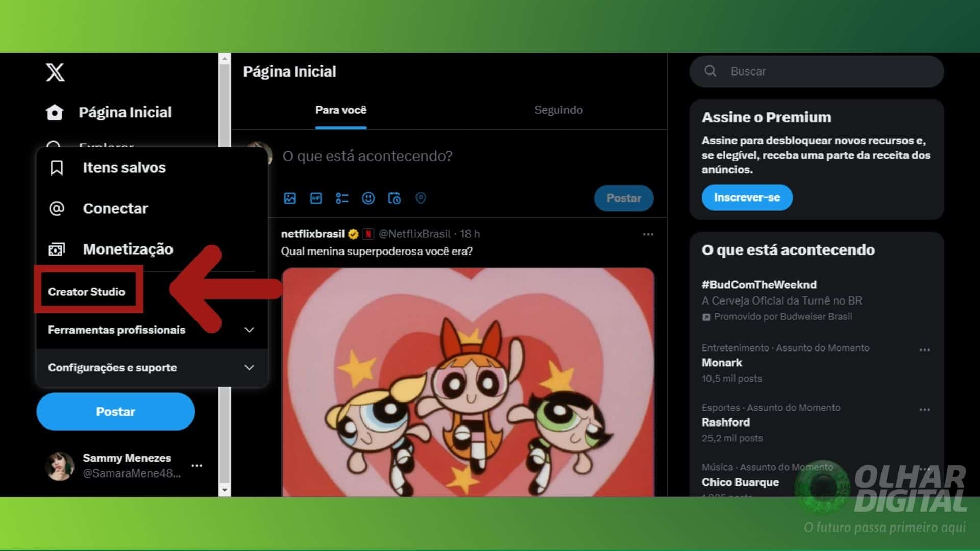Click Sammy Menezes profile avatar
This screenshot has width=980, height=551.
coord(60,465)
